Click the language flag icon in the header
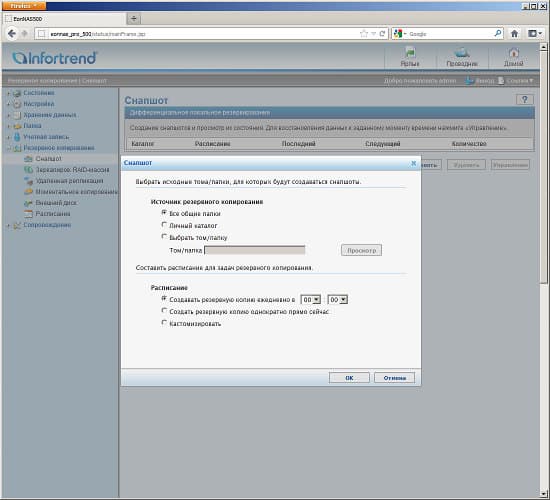The width and height of the screenshot is (550, 500). pyautogui.click(x=410, y=53)
